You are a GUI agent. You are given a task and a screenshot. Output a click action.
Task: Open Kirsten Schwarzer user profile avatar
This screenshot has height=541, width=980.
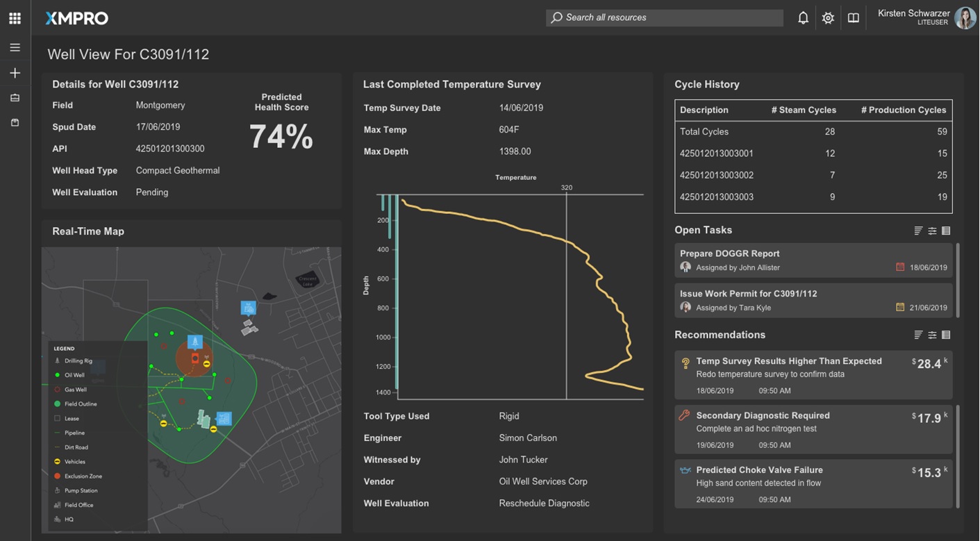pos(965,18)
